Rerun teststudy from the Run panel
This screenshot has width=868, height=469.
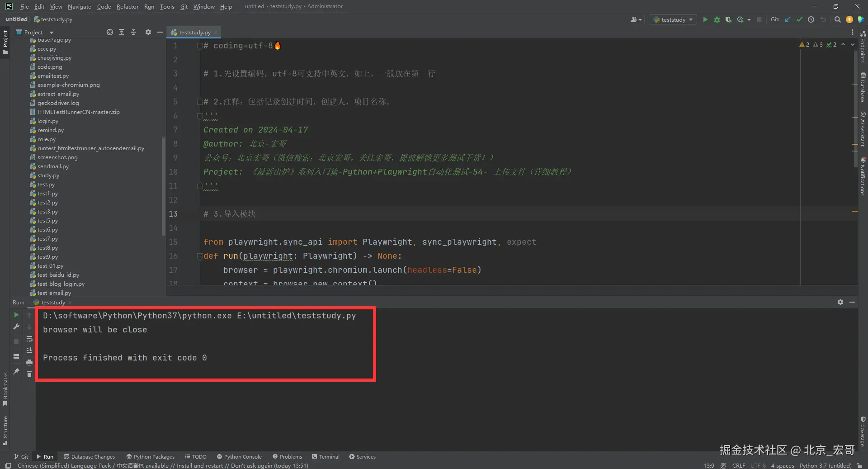16,315
